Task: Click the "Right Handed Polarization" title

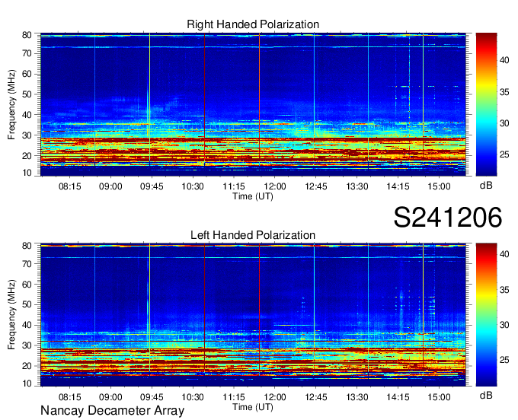Action: point(253,24)
